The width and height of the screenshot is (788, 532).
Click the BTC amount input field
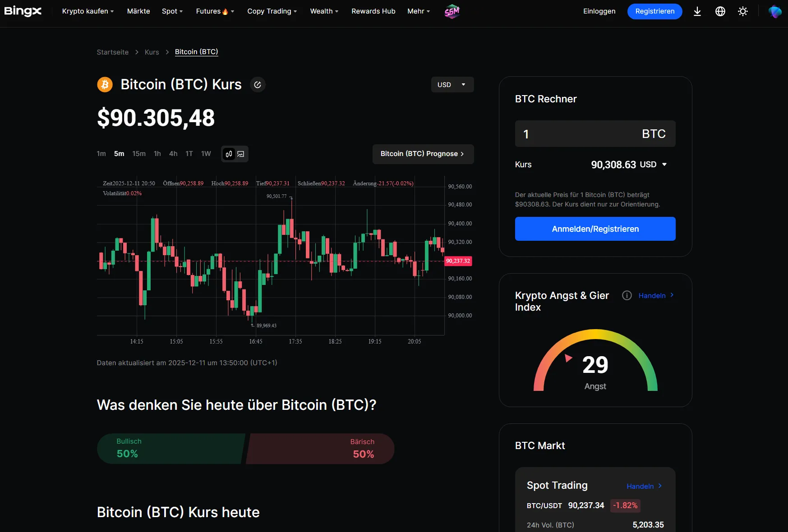595,134
